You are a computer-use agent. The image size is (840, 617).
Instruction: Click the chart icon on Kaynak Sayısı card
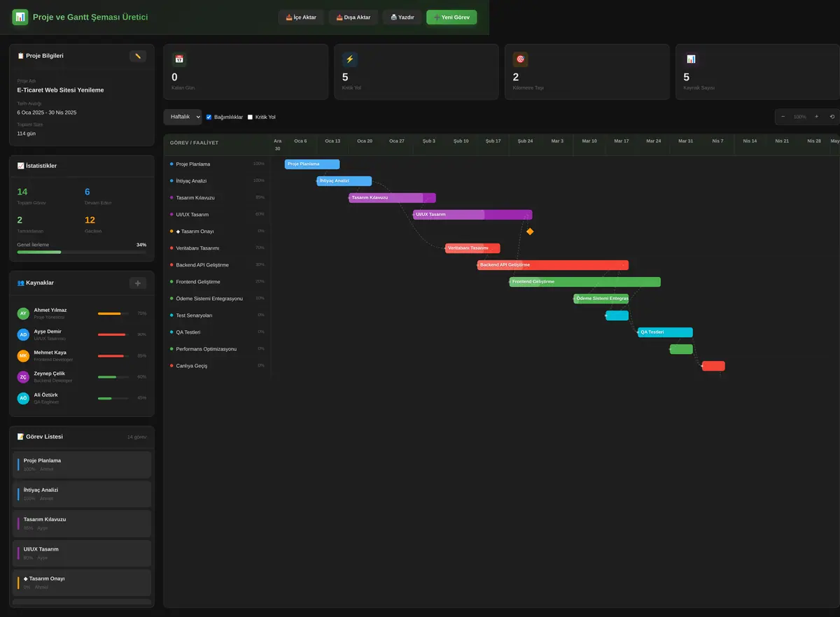tap(691, 59)
